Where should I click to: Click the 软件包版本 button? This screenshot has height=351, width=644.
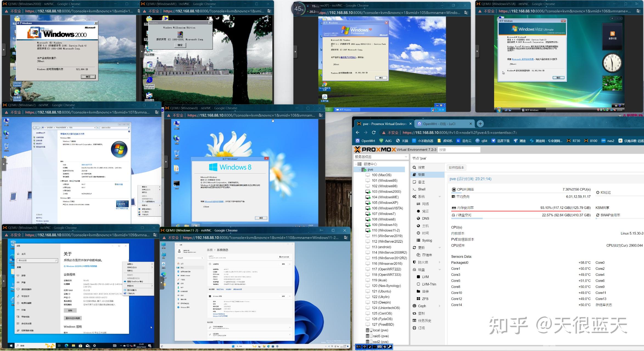coord(456,168)
